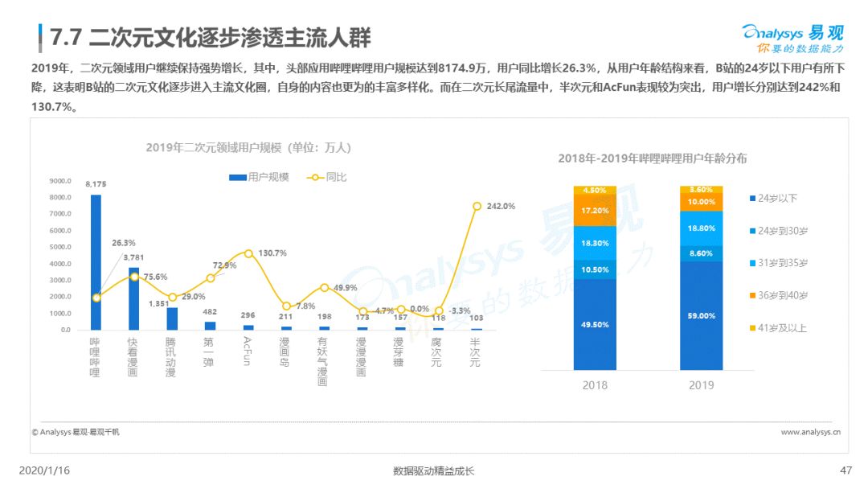This screenshot has height=489, width=868.
Task: Click the page number 47
Action: click(845, 471)
